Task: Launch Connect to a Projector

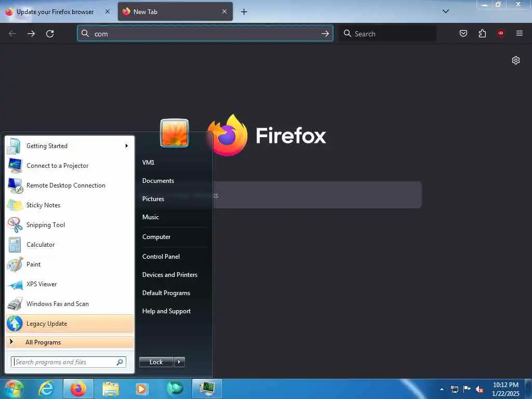Action: [70, 166]
